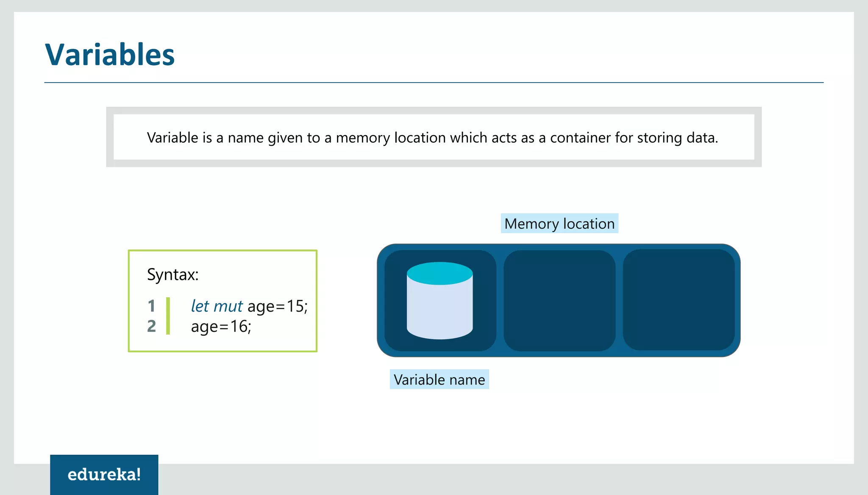The image size is (868, 495).
Task: Click the green bar beside line numbers
Action: click(x=168, y=316)
